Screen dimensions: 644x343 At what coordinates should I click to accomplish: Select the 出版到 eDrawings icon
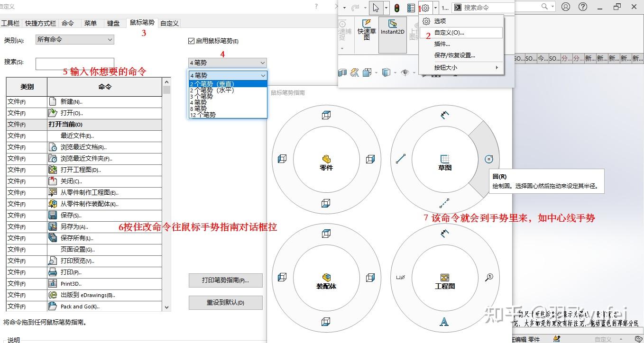pyautogui.click(x=53, y=295)
